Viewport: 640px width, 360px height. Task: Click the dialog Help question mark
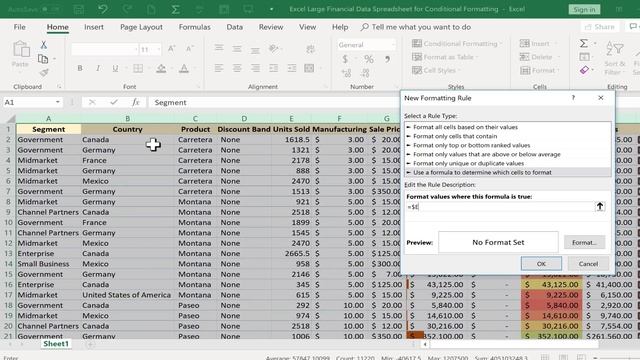click(573, 98)
